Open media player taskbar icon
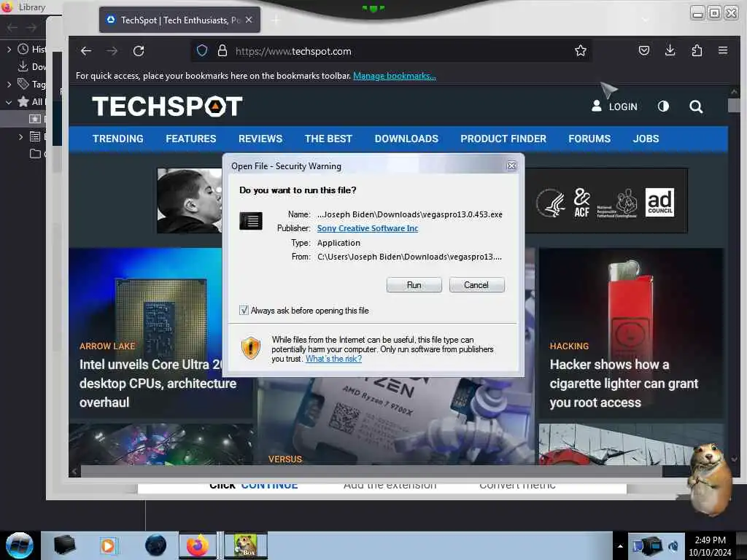747x560 pixels. point(108,545)
